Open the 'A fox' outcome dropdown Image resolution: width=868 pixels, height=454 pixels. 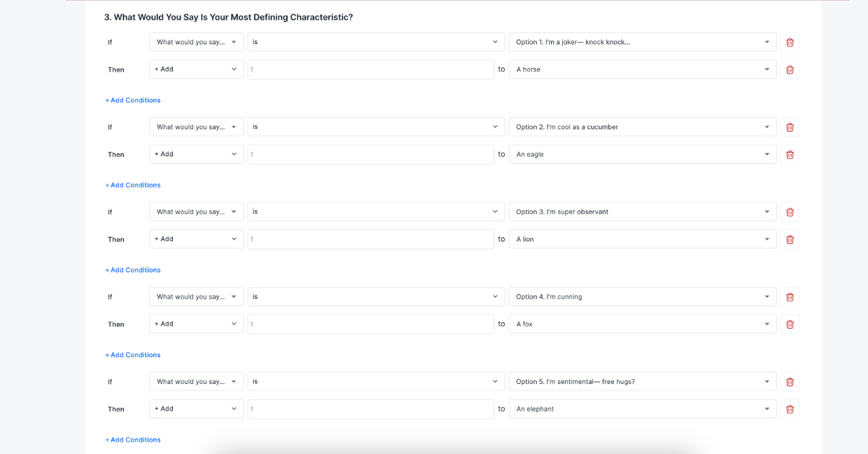[x=642, y=324]
